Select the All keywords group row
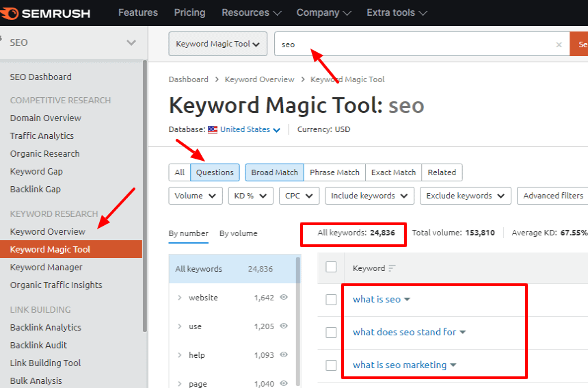This screenshot has height=388, width=588. point(232,269)
